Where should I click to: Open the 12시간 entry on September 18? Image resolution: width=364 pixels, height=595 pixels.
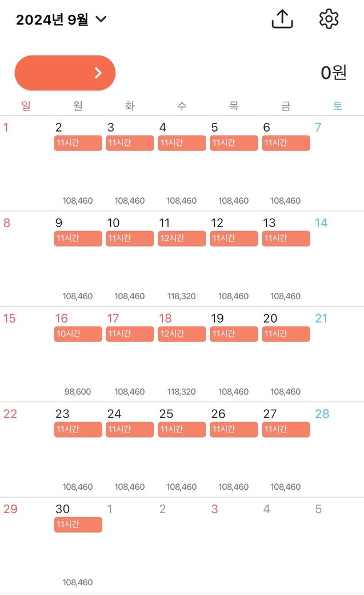(182, 334)
